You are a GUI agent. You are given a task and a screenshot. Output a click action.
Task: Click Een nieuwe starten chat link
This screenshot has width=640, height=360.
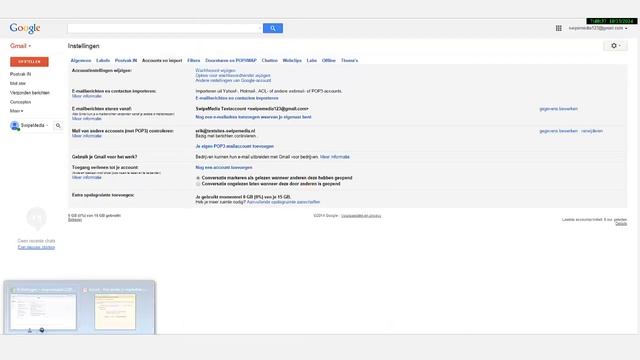coord(36,247)
